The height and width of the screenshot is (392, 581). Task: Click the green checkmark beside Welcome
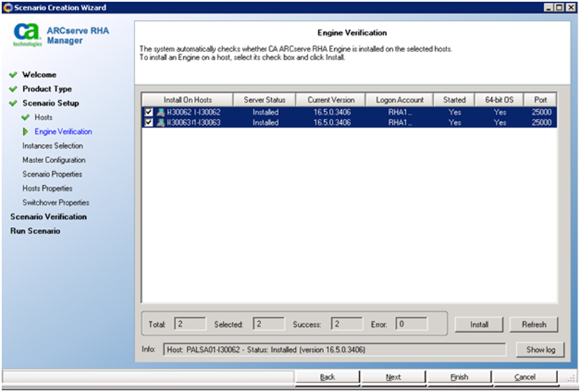click(14, 74)
